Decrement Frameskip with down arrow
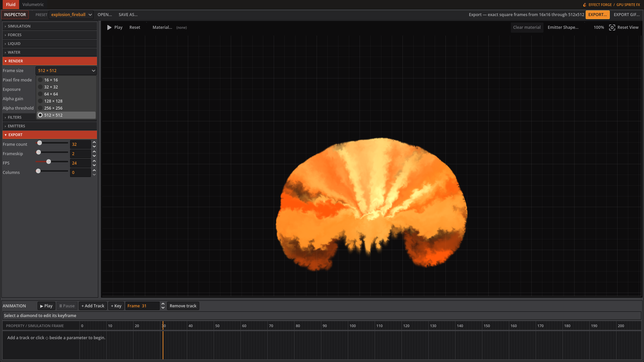Screen dimensions: 644x362 tap(94, 156)
